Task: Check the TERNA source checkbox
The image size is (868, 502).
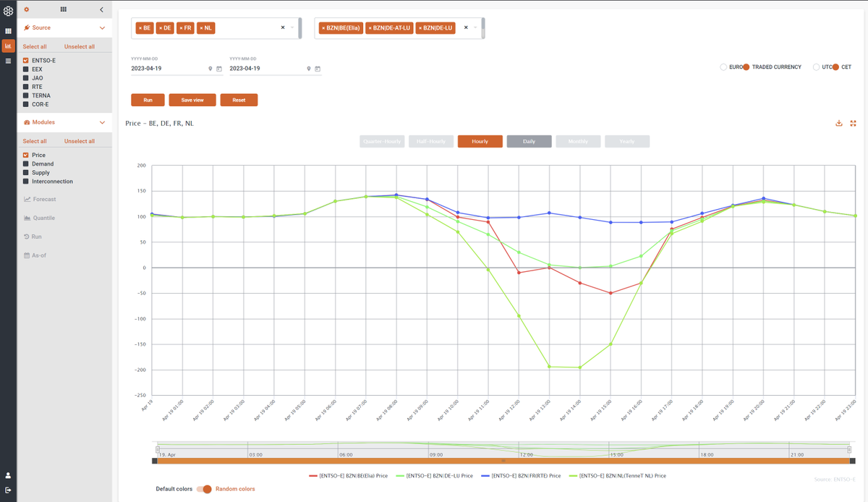Action: 26,95
